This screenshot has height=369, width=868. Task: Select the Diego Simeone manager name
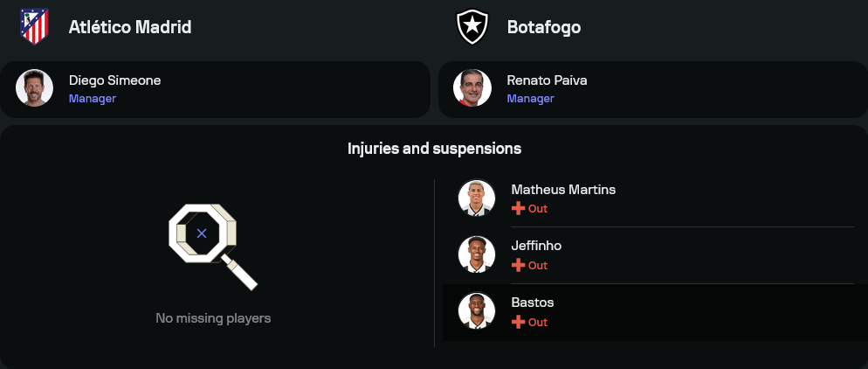click(114, 80)
